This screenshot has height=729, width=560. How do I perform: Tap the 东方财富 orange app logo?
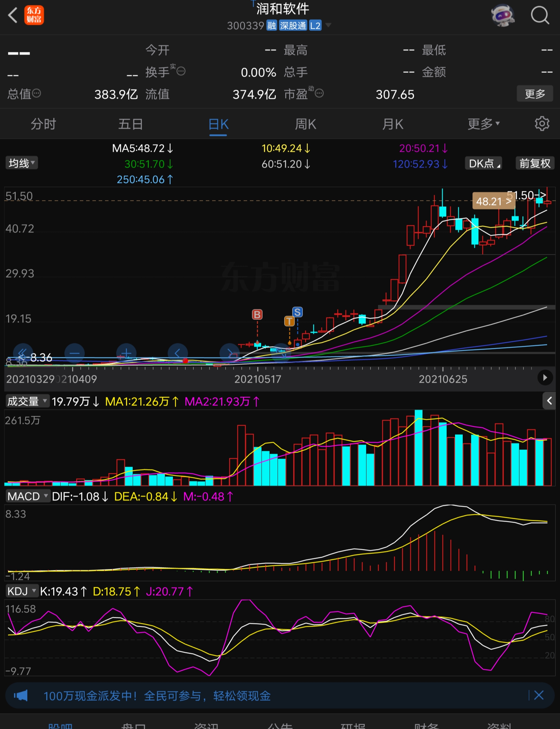[34, 15]
